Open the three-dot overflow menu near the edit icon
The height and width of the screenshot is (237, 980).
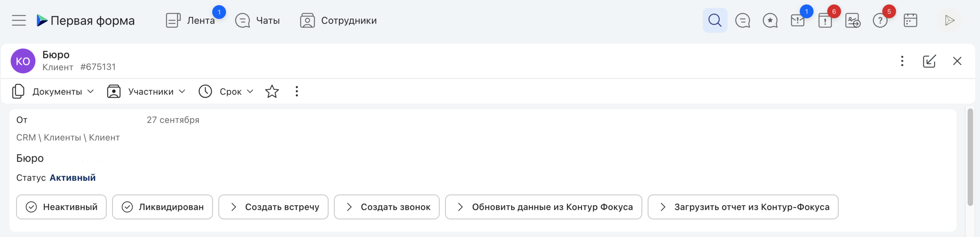[902, 61]
